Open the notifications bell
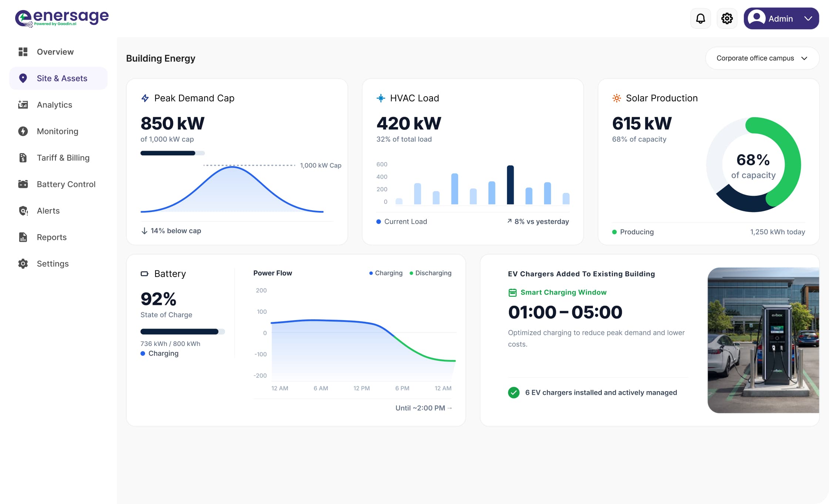Viewport: 829px width, 504px height. [700, 19]
